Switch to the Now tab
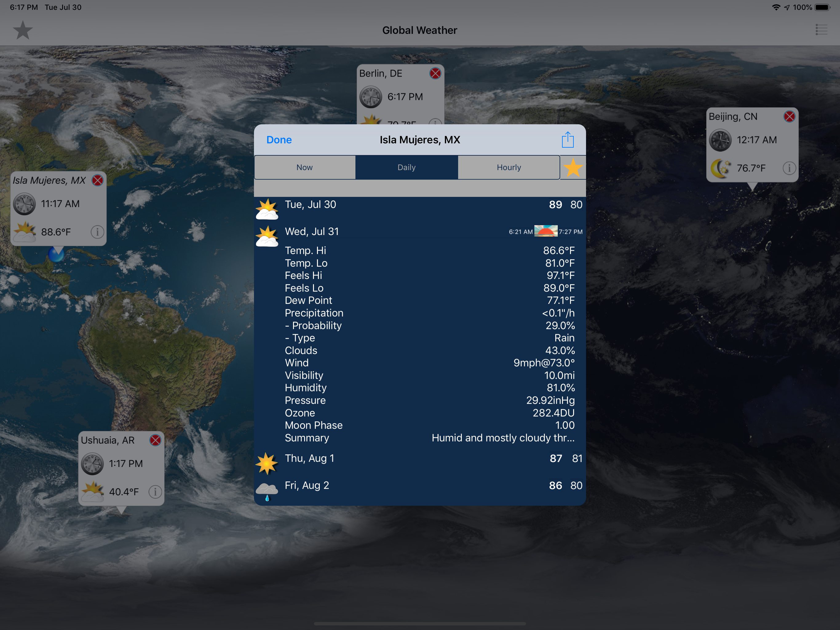The width and height of the screenshot is (840, 630). (305, 168)
